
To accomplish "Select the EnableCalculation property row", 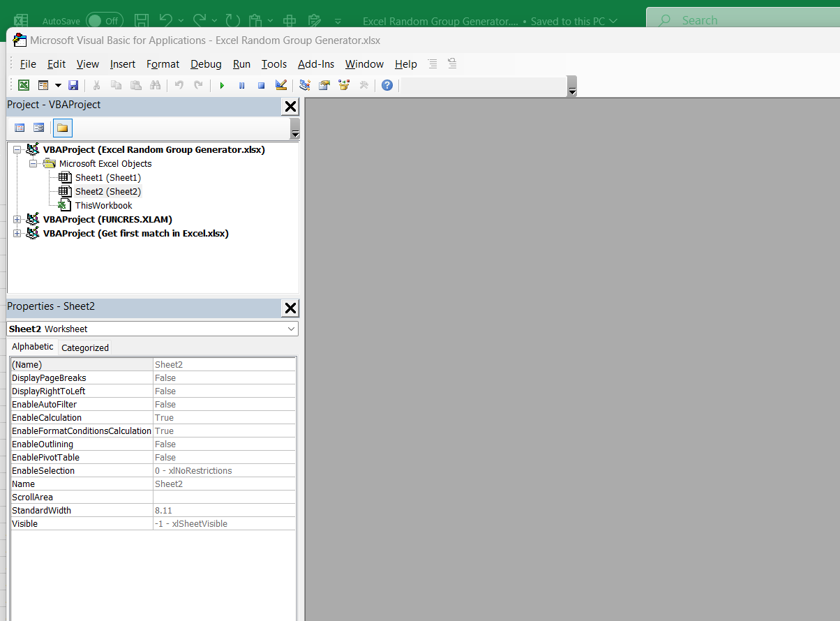I will point(153,417).
